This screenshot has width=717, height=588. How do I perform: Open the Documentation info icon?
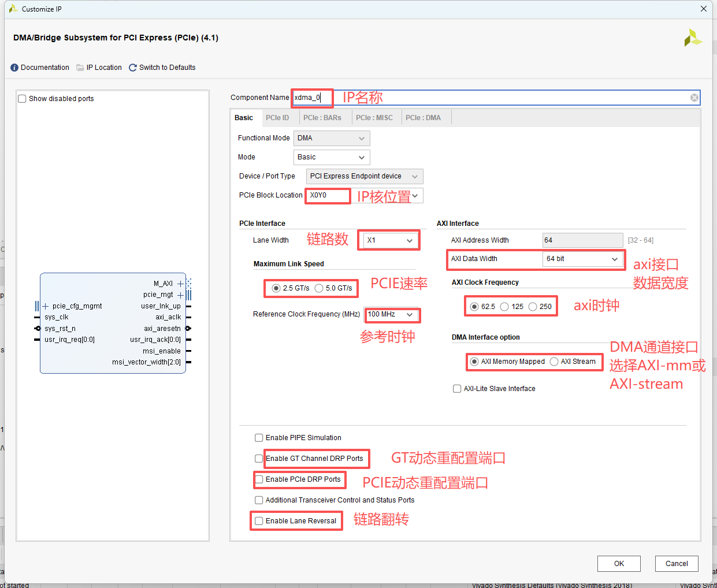click(x=14, y=68)
